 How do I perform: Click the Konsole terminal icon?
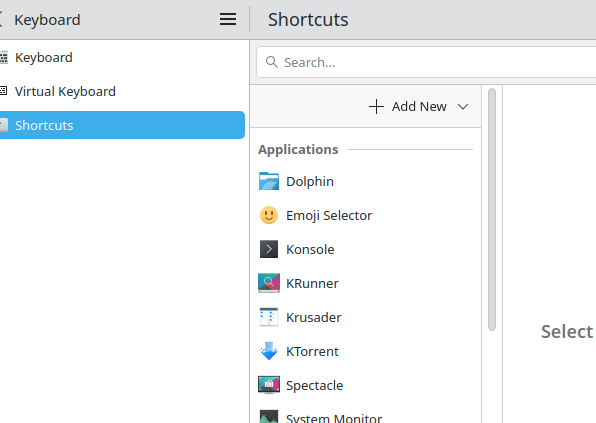click(269, 249)
